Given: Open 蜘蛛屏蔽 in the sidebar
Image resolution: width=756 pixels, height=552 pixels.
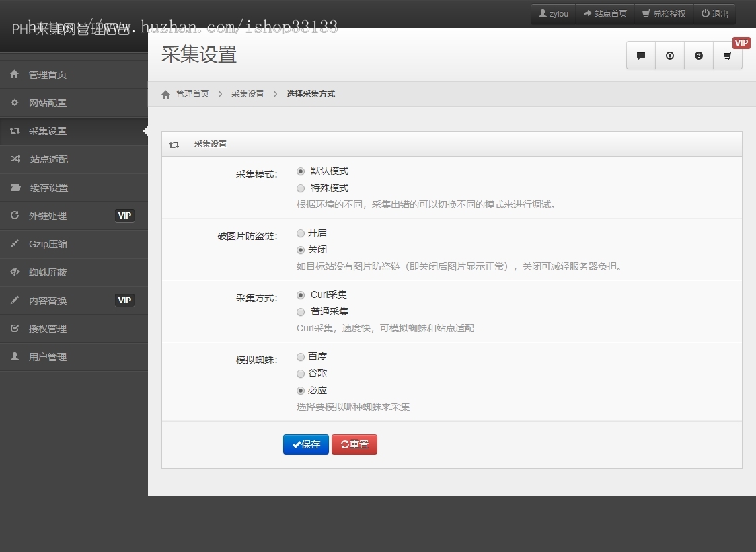Looking at the screenshot, I should (47, 272).
